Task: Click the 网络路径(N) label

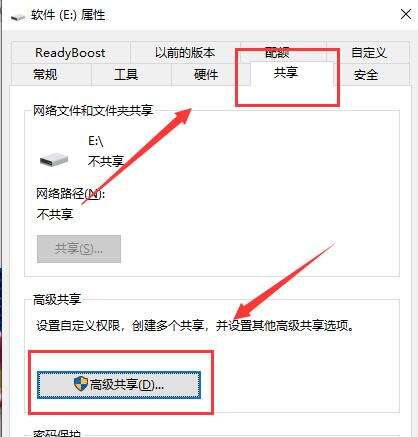Action: pos(70,193)
